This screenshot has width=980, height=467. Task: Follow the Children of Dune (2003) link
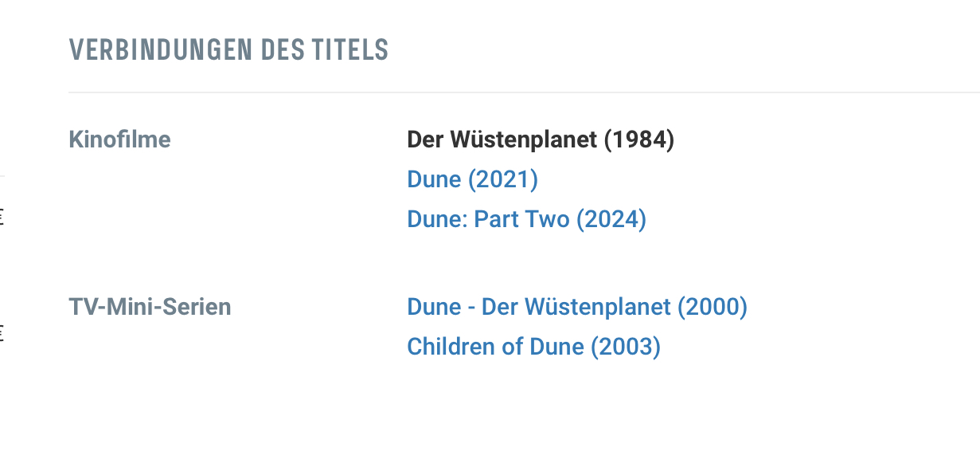(533, 347)
